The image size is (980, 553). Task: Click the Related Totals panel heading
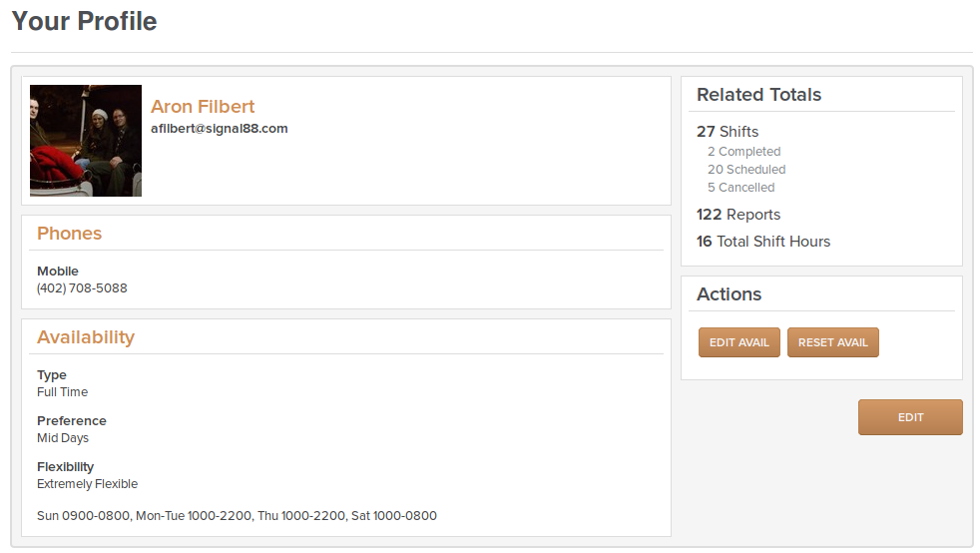tap(758, 95)
